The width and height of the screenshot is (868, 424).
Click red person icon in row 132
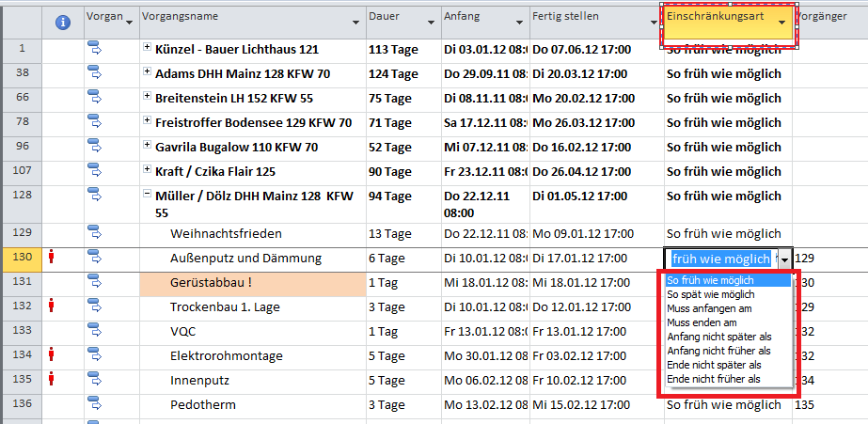(x=52, y=306)
